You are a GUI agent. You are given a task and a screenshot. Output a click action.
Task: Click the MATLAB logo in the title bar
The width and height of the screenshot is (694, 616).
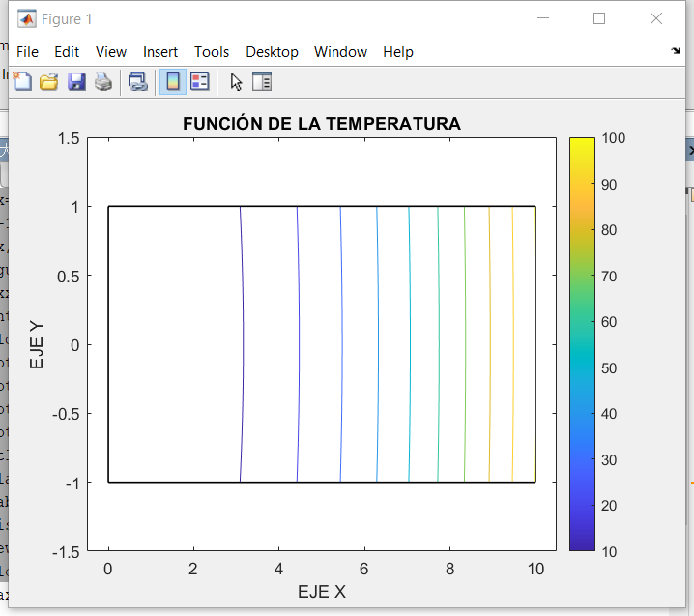(27, 19)
